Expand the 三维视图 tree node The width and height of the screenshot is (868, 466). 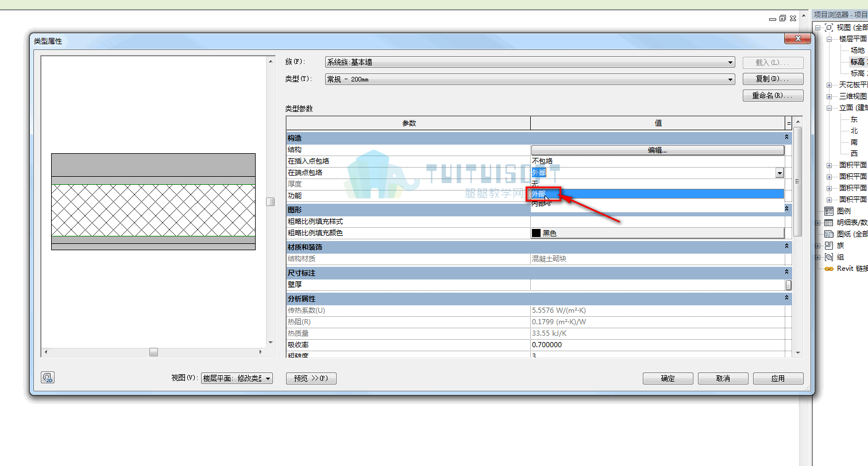tap(829, 96)
